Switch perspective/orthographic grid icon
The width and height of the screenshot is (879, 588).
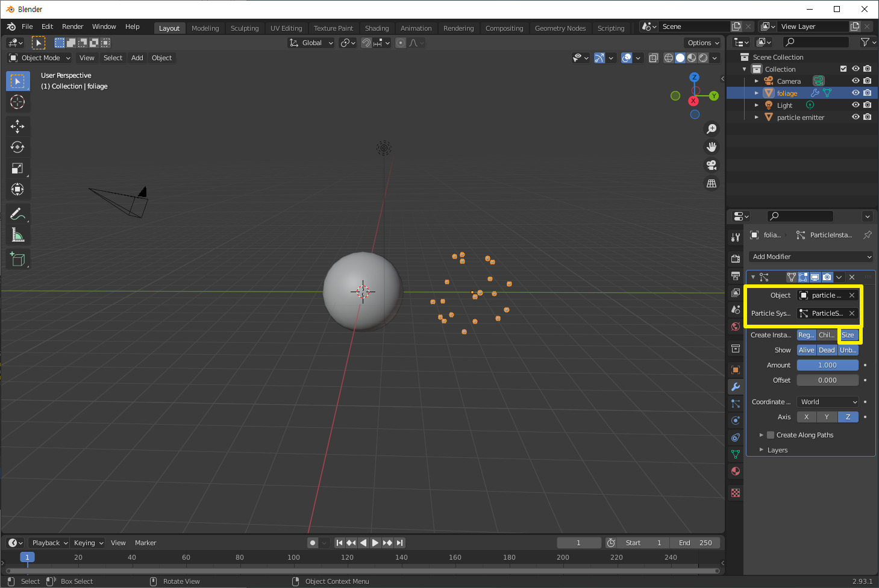(712, 183)
